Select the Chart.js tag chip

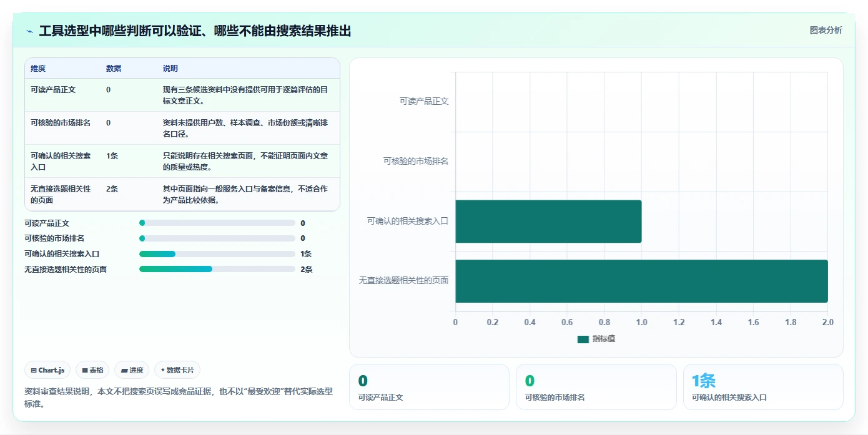(48, 370)
